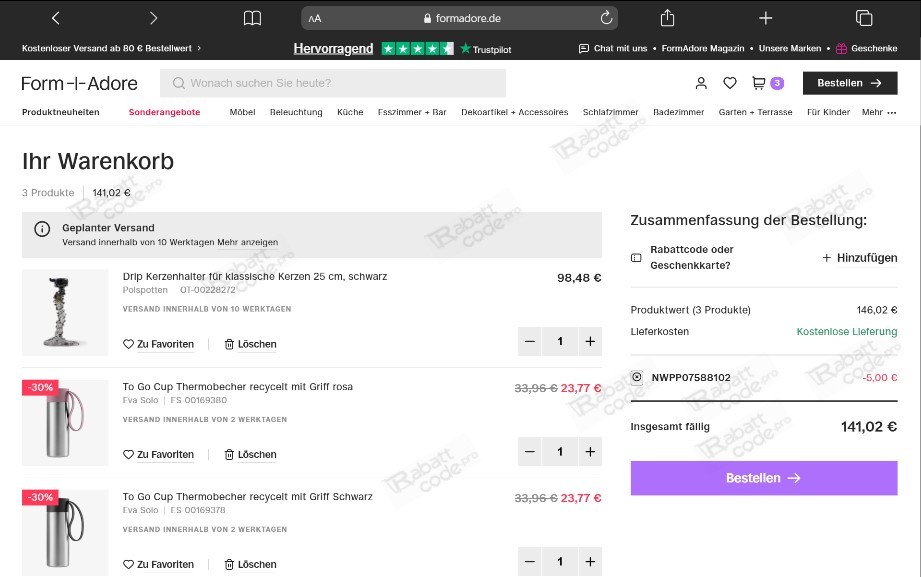This screenshot has width=921, height=577.
Task: Open the Badezimmer category
Action: pos(678,112)
